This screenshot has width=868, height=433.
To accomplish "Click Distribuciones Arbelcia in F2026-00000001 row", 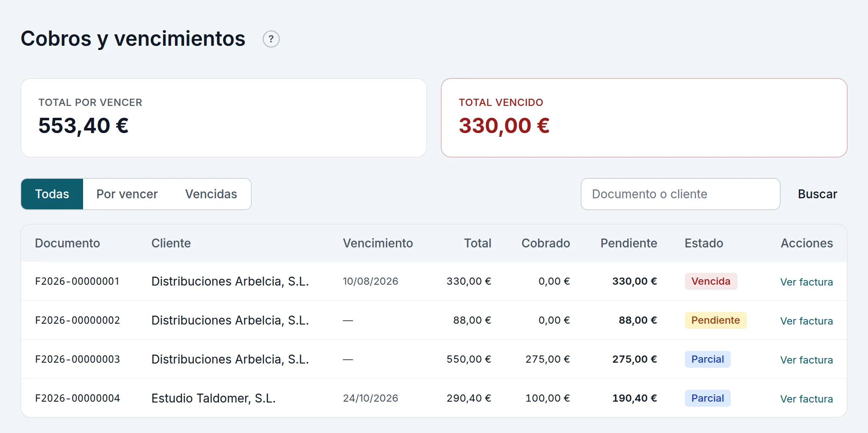I will [x=230, y=281].
